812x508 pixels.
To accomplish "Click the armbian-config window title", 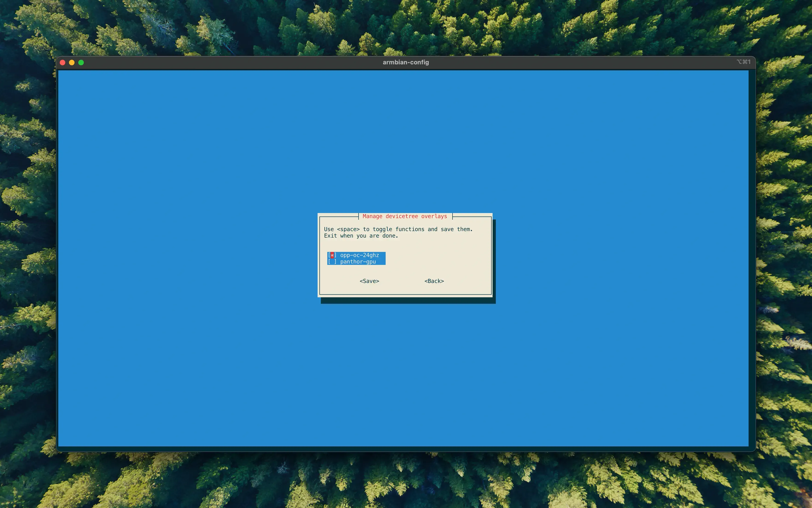I will coord(406,62).
